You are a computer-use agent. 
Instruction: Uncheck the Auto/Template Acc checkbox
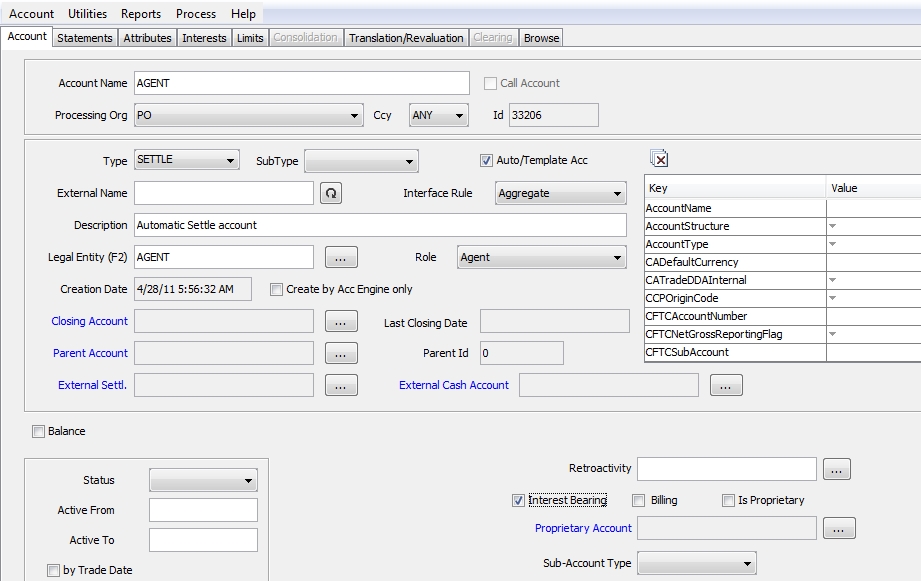(486, 160)
